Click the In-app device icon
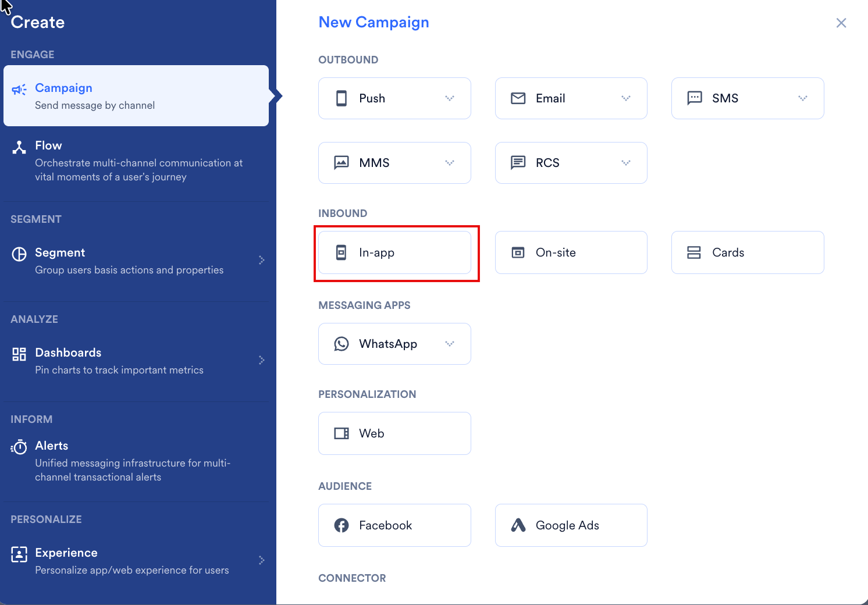Image resolution: width=868 pixels, height=605 pixels. tap(341, 252)
